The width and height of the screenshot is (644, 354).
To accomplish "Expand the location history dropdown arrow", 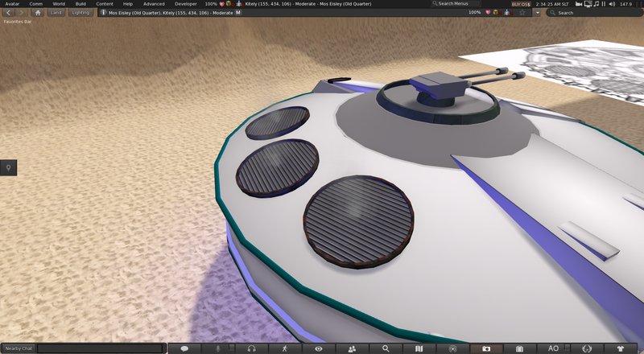I will click(537, 13).
